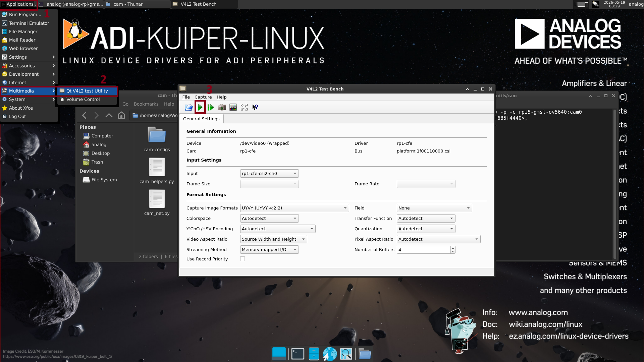Toggle fullscreen icon in V4L2 toolbar

pyautogui.click(x=244, y=107)
